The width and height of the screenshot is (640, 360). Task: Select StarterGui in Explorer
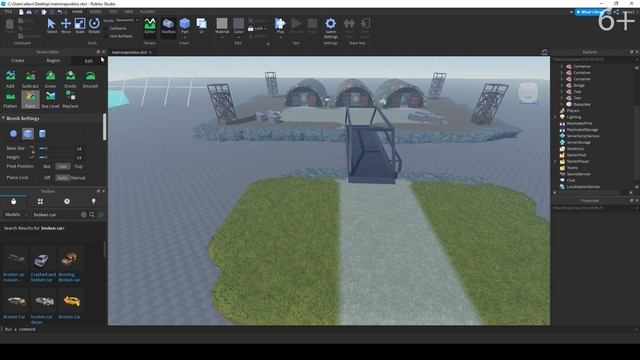point(575,149)
